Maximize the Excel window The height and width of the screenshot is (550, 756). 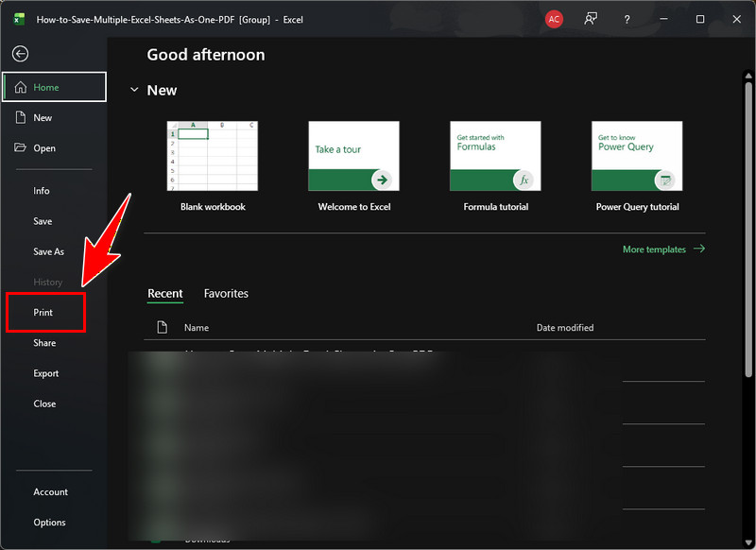(x=700, y=19)
